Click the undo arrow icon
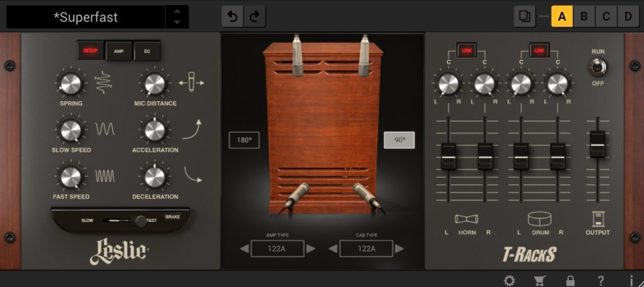Viewport: 644px width, 287px height. [233, 17]
